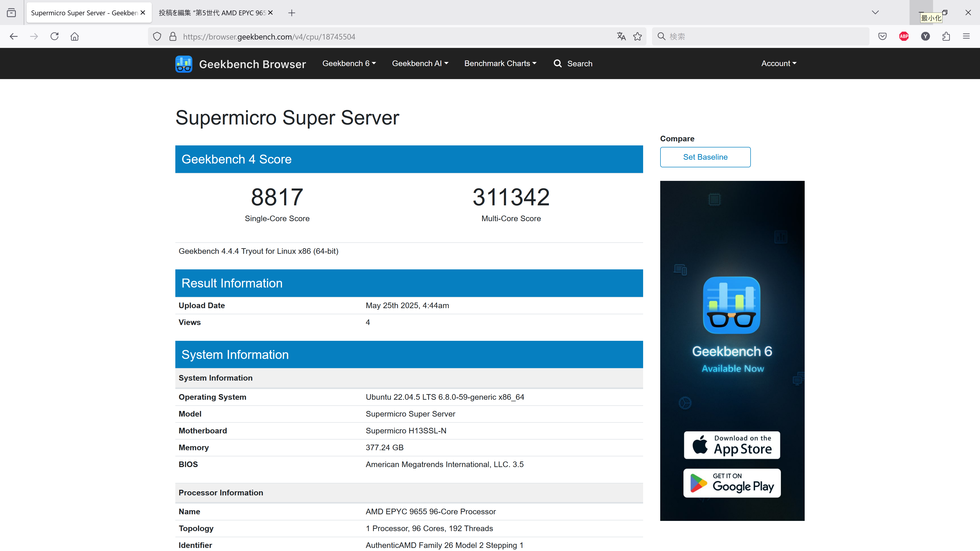Bookmark this page with the star icon
The image size is (980, 551).
[637, 36]
